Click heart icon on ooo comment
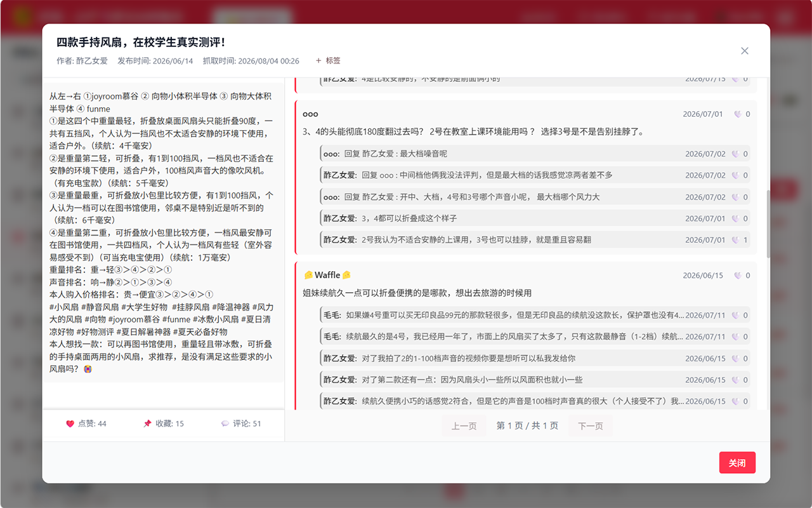The image size is (812, 508). 738,114
